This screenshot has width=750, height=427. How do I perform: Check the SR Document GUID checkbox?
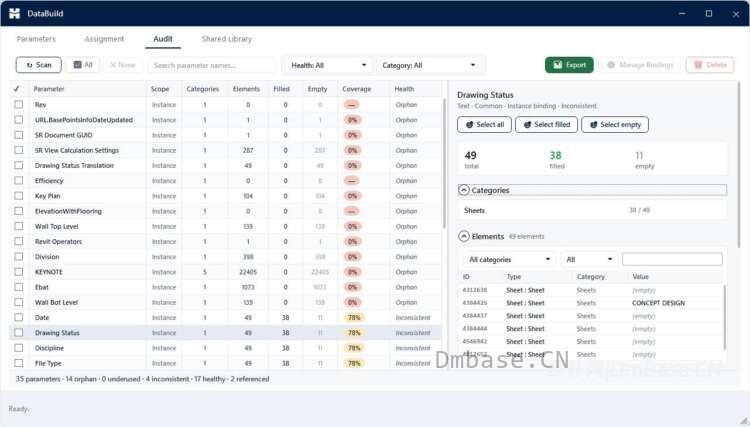[19, 135]
